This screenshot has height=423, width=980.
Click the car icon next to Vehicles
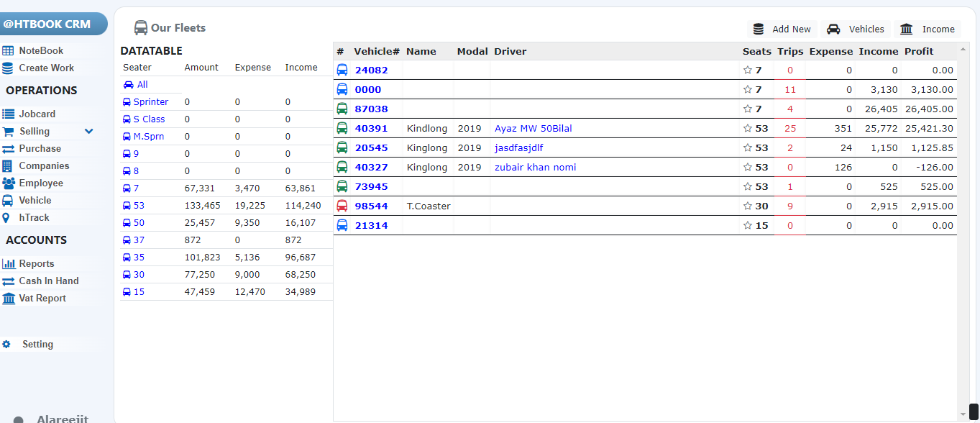833,29
